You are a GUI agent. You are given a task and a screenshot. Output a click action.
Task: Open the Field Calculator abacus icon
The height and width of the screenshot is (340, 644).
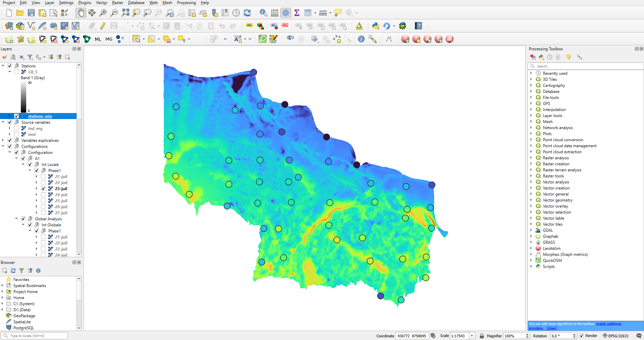[275, 13]
